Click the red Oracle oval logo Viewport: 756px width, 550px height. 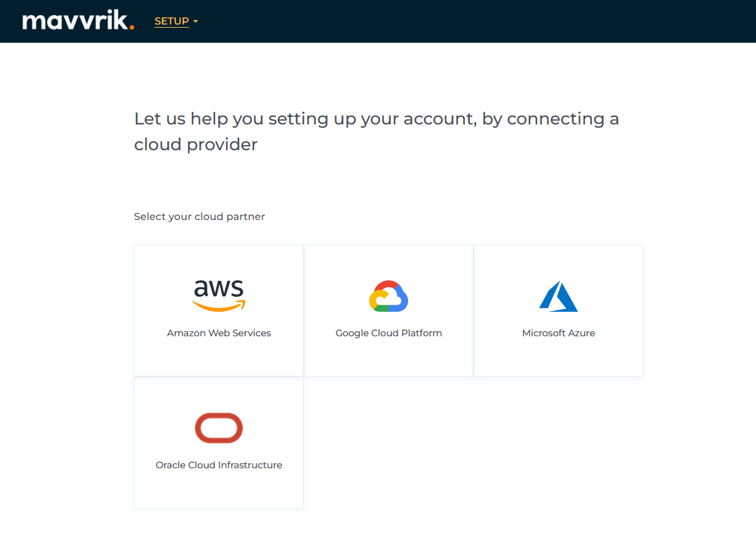pyautogui.click(x=219, y=428)
